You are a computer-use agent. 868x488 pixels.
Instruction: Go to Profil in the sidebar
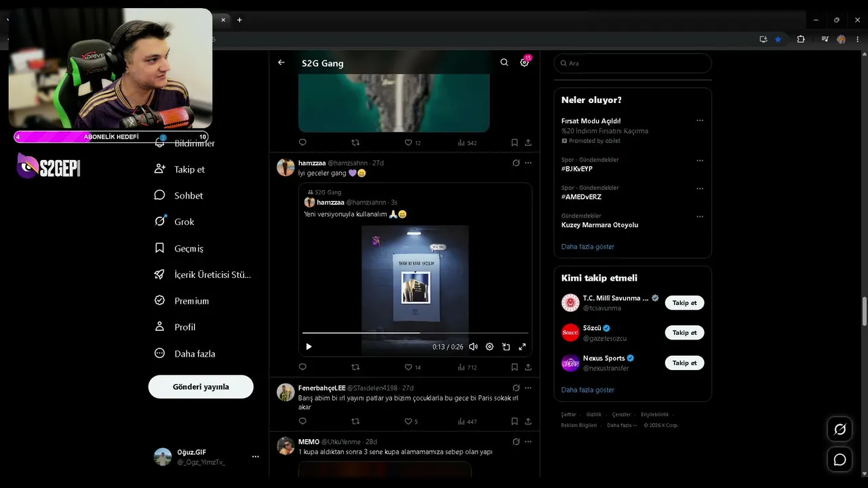pos(175,327)
